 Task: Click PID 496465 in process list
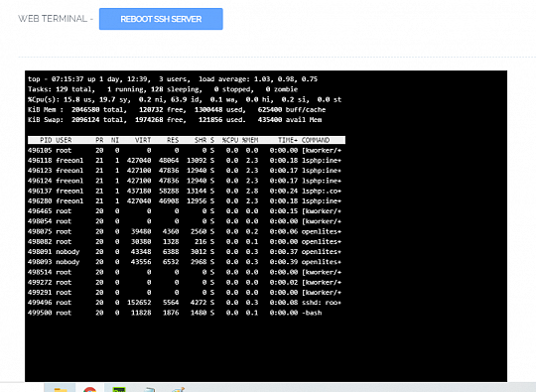click(x=40, y=210)
